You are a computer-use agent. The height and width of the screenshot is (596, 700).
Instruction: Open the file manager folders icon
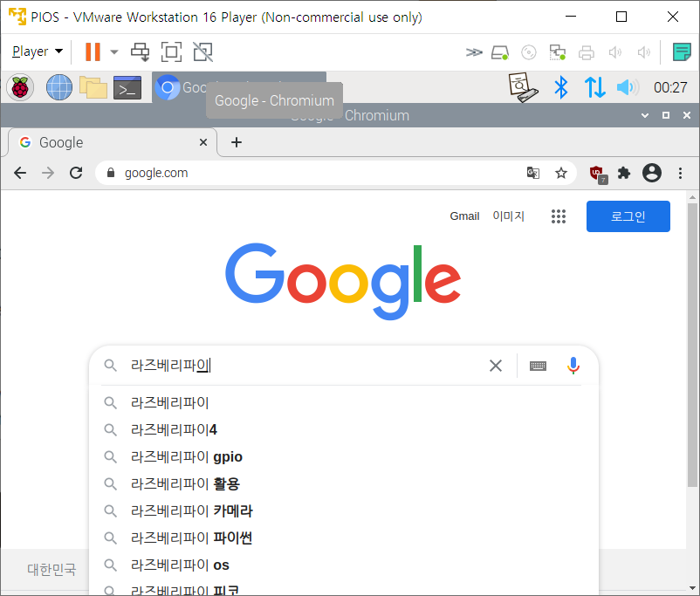(x=93, y=87)
